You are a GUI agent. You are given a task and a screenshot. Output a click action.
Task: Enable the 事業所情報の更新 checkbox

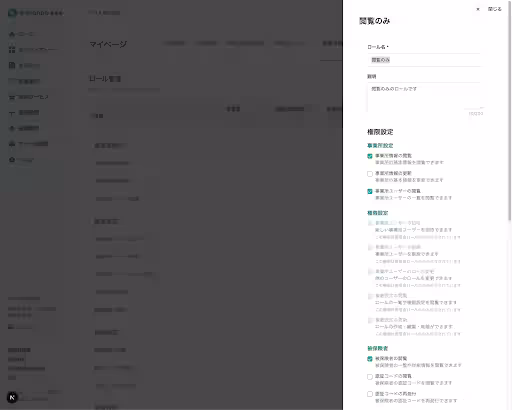(x=370, y=174)
